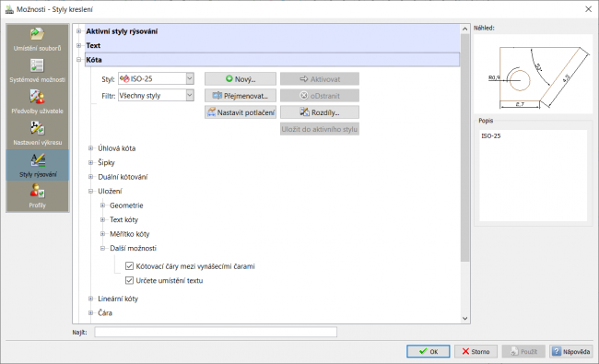
Task: Select the Lineární kóty label
Action: 118,299
